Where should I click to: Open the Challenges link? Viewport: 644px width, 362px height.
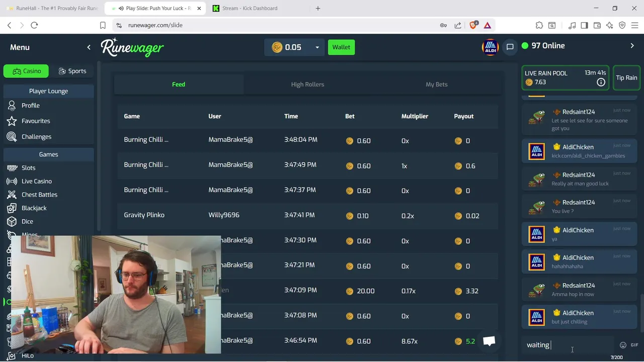click(36, 137)
